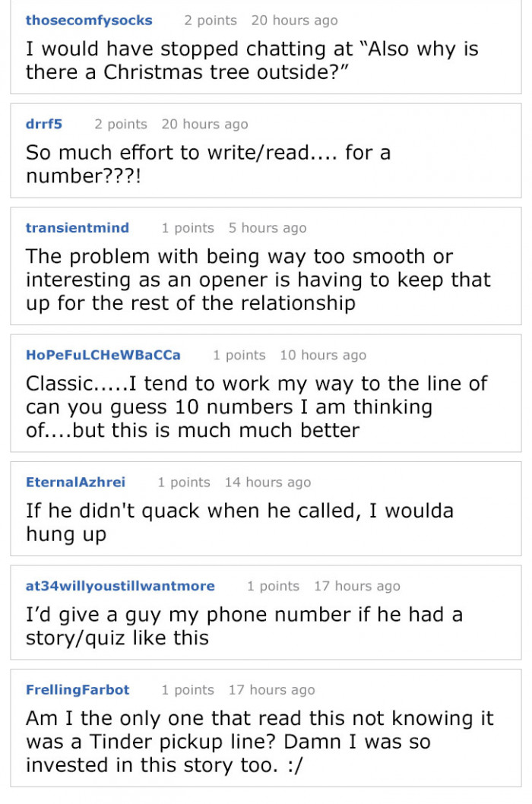Click comment about effort for a number
532x804 pixels.
click(x=208, y=164)
